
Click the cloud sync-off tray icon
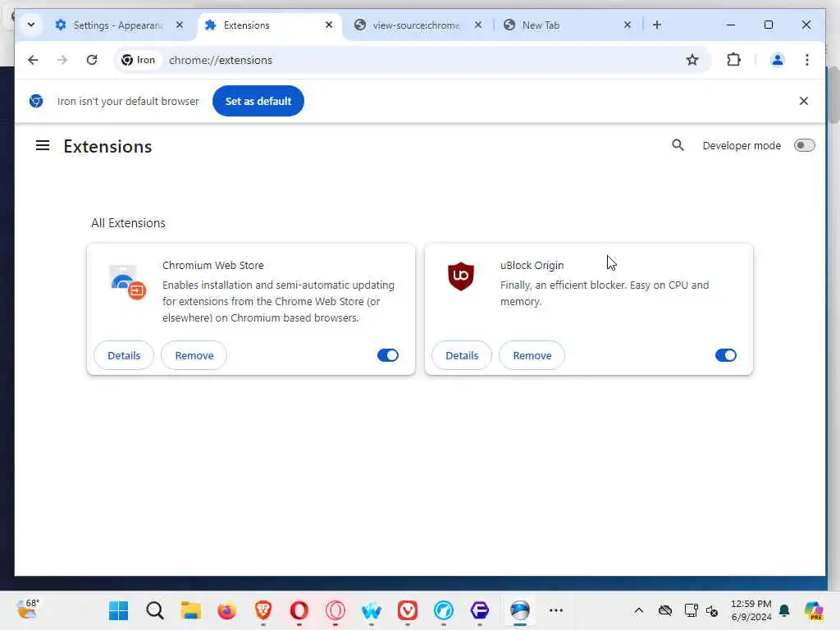pos(664,610)
